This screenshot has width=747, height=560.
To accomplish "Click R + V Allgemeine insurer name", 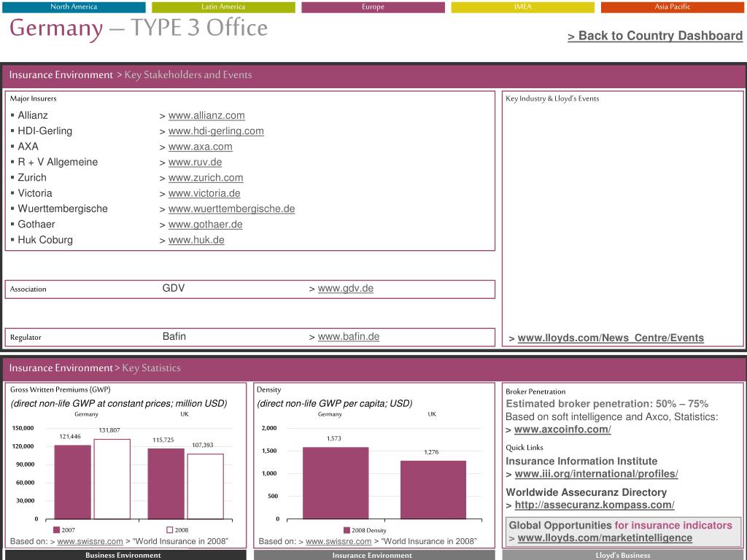I will point(58,162).
